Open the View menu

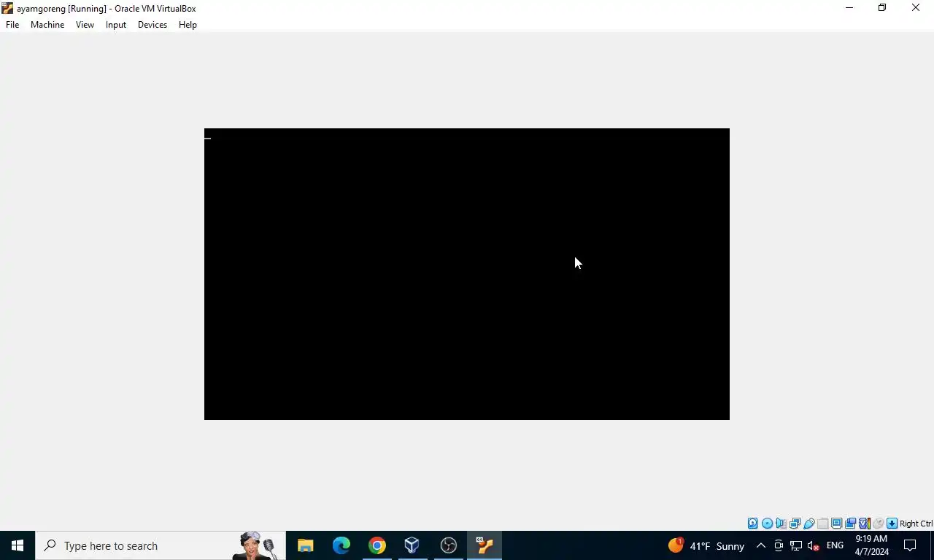(x=85, y=25)
